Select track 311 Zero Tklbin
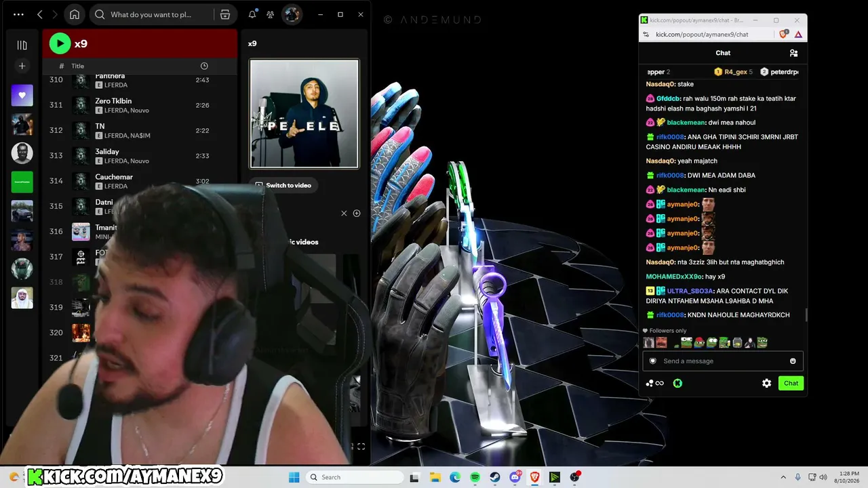Viewport: 868px width, 488px height. point(139,105)
